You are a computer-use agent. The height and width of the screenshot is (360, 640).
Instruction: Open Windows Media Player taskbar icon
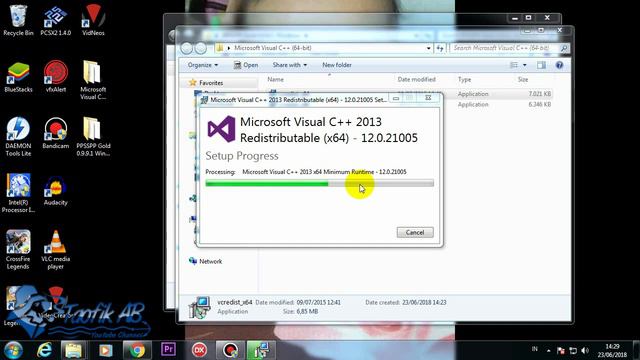(105, 350)
